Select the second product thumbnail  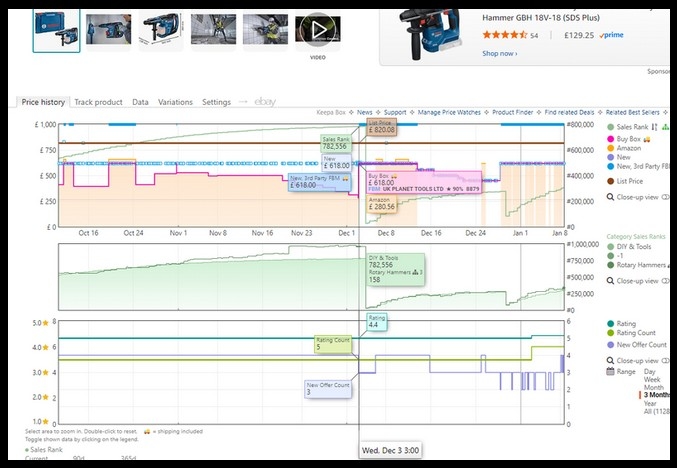[x=108, y=29]
